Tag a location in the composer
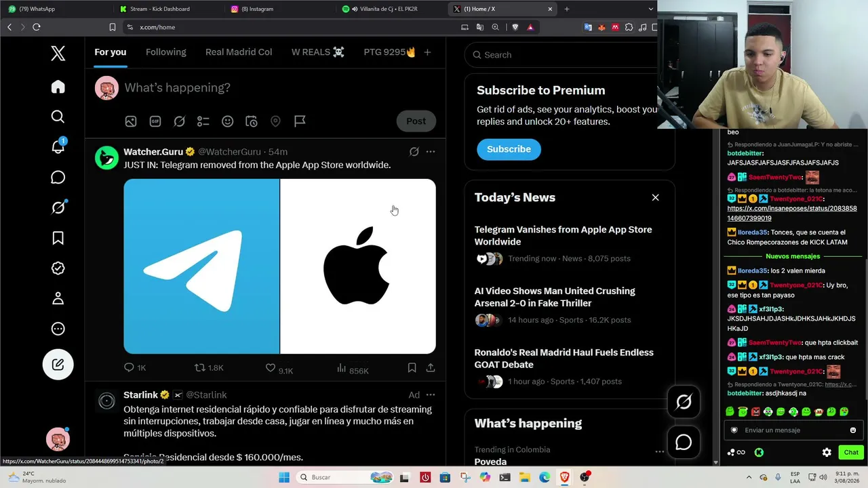This screenshot has height=488, width=868. (x=275, y=121)
